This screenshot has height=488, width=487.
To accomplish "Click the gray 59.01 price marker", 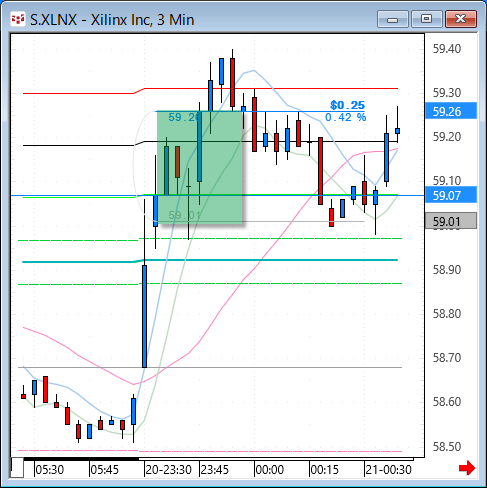I will (x=451, y=221).
